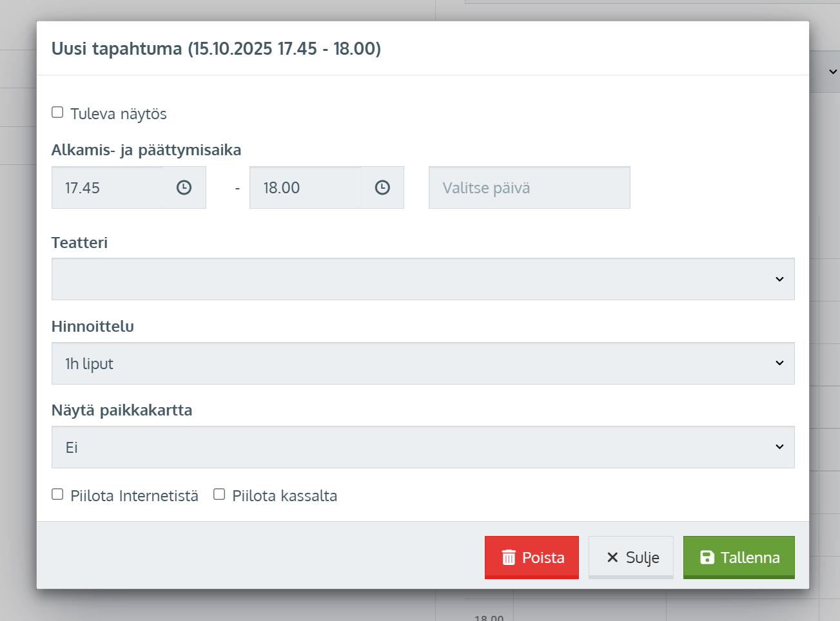The height and width of the screenshot is (621, 840).
Task: Click the Hinnoittelu label
Action: [93, 327]
